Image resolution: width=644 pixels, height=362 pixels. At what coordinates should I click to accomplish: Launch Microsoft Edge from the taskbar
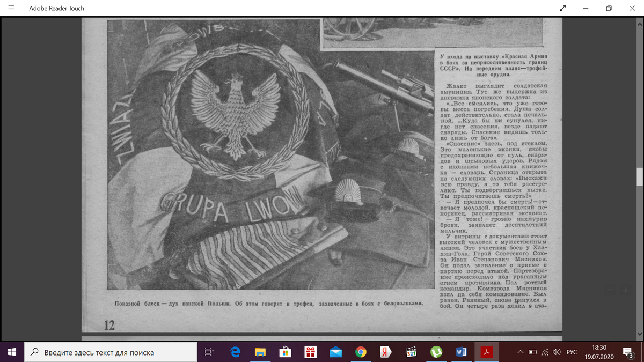235,352
